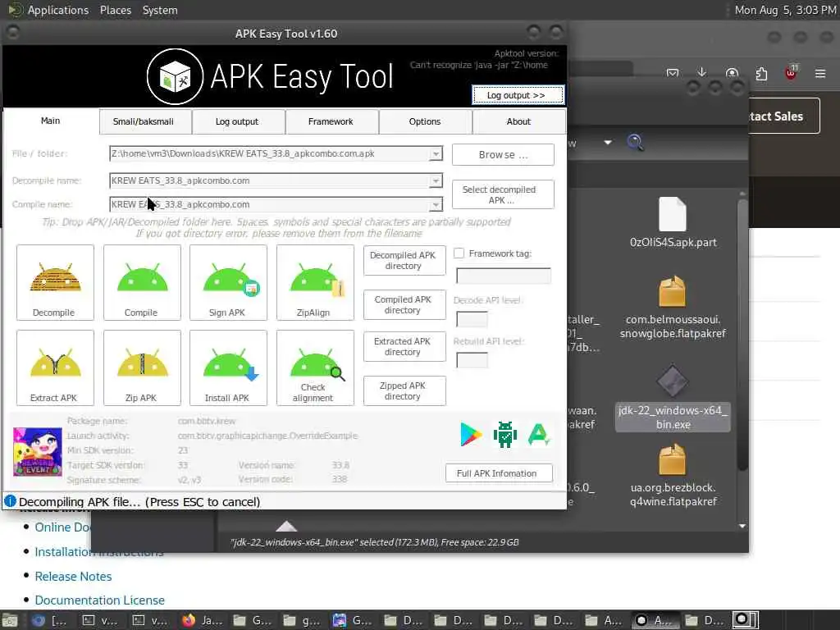Open the Compiled APK directory
The image size is (840, 630).
coord(404,305)
